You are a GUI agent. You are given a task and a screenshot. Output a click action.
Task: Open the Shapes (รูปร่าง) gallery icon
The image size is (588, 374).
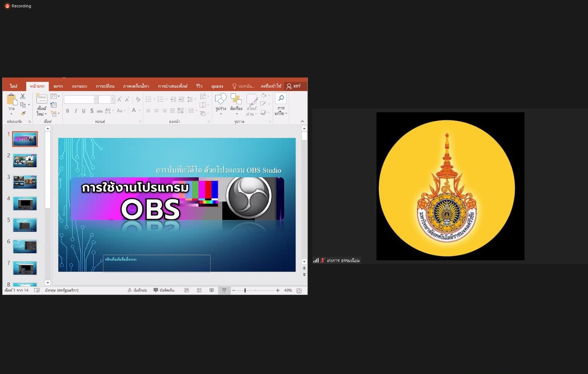tap(221, 99)
